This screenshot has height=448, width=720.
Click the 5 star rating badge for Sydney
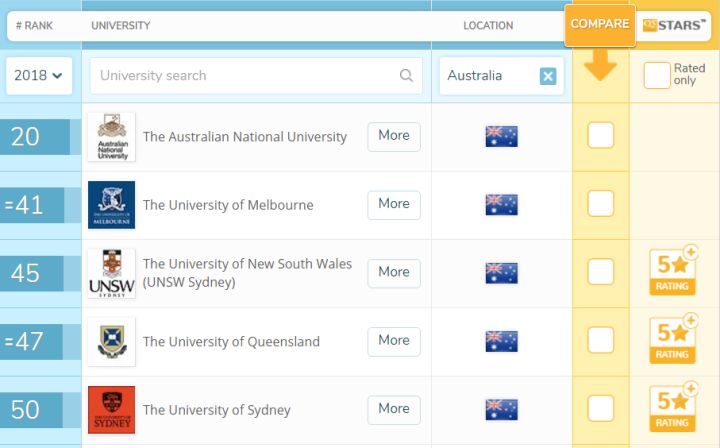pos(673,408)
